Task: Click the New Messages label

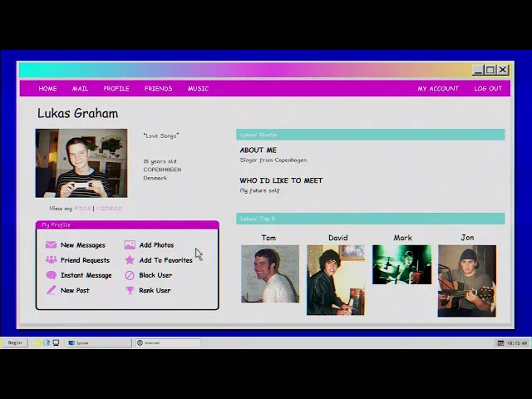Action: [x=83, y=245]
